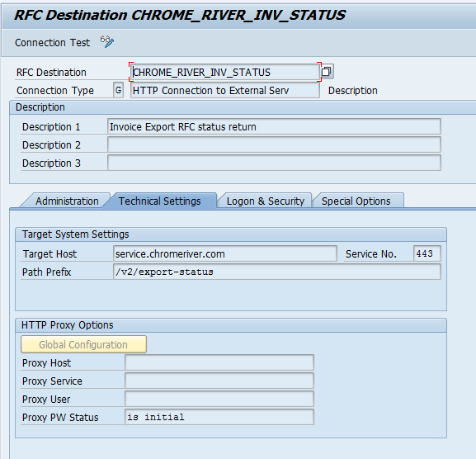Focus the empty Description 3 field
This screenshot has height=459, width=476.
pyautogui.click(x=274, y=163)
